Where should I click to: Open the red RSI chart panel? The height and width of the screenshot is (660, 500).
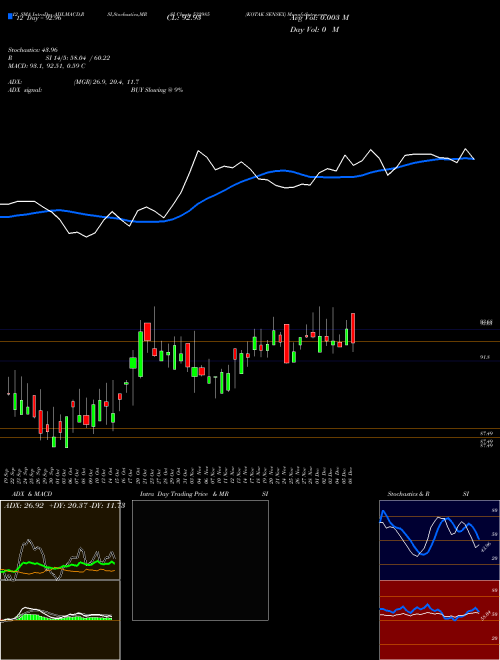coord(439,620)
